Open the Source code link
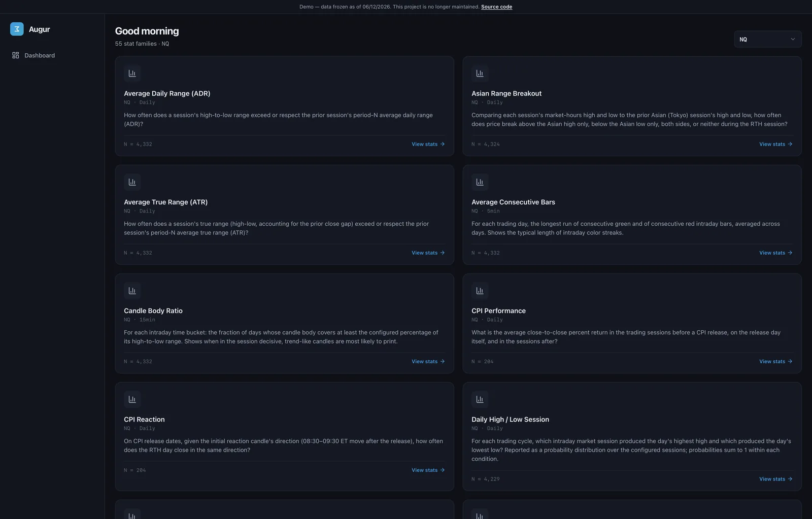 click(496, 7)
